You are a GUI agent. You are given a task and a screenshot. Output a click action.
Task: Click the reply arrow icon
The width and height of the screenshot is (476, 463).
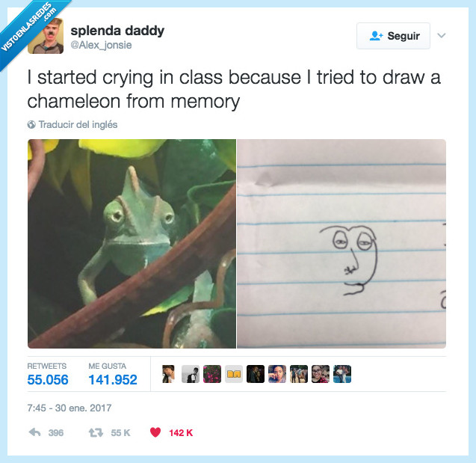[34, 432]
